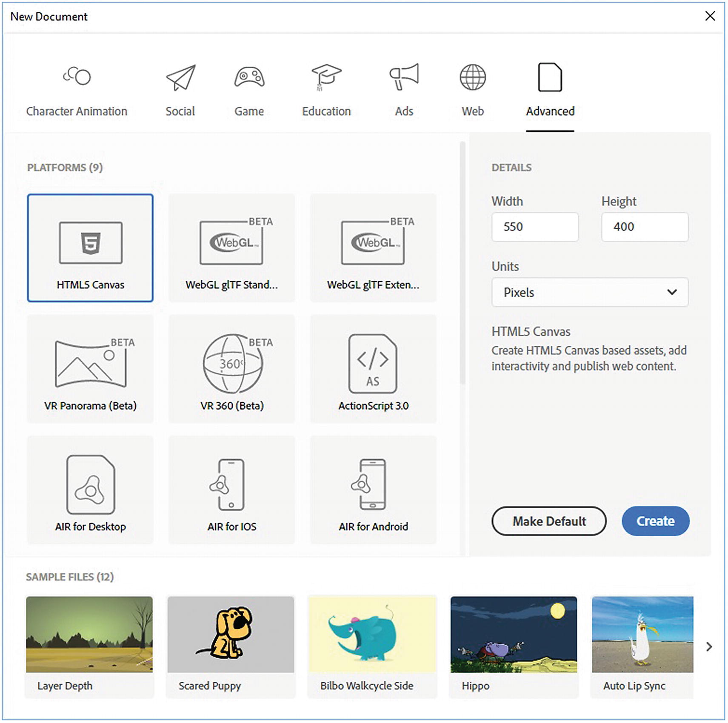
Task: Click the platforms list vertical scrollbar
Action: pyautogui.click(x=462, y=264)
